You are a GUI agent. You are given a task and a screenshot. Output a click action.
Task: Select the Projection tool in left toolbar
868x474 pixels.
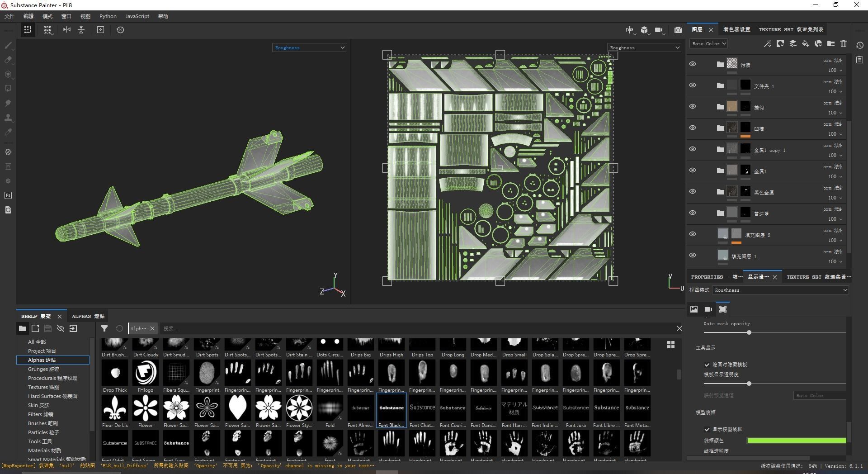pos(8,74)
